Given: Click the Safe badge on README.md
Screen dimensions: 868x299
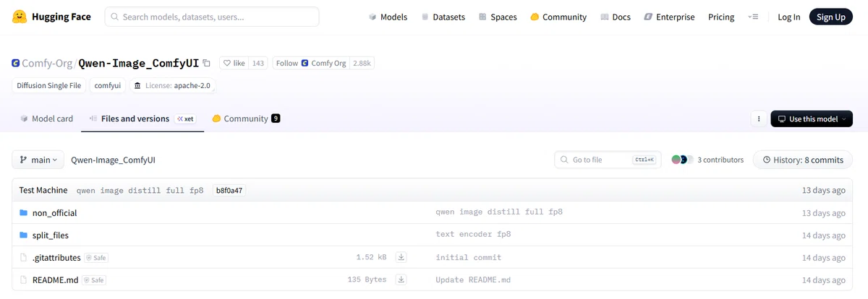Looking at the screenshot, I should coord(95,280).
